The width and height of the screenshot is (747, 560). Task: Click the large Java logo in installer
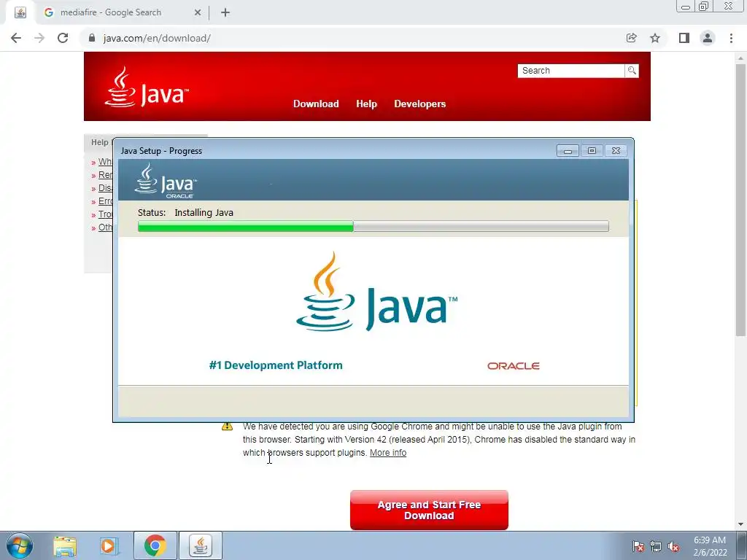tap(377, 292)
